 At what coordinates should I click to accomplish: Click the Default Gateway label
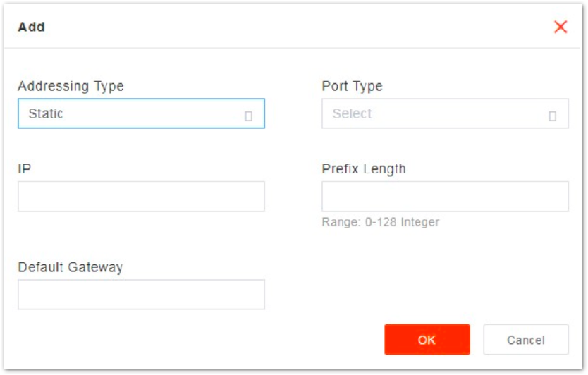71,267
